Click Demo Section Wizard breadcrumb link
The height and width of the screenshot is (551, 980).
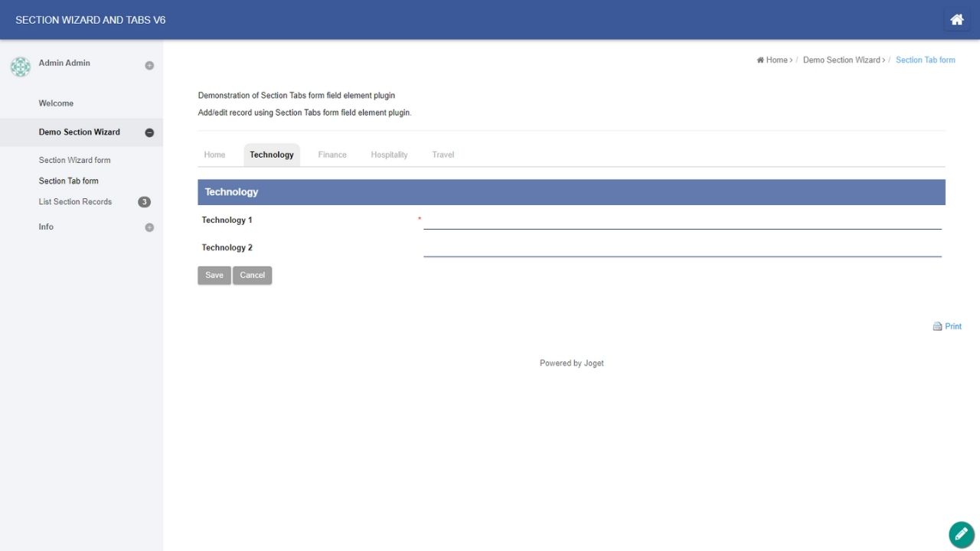tap(843, 60)
